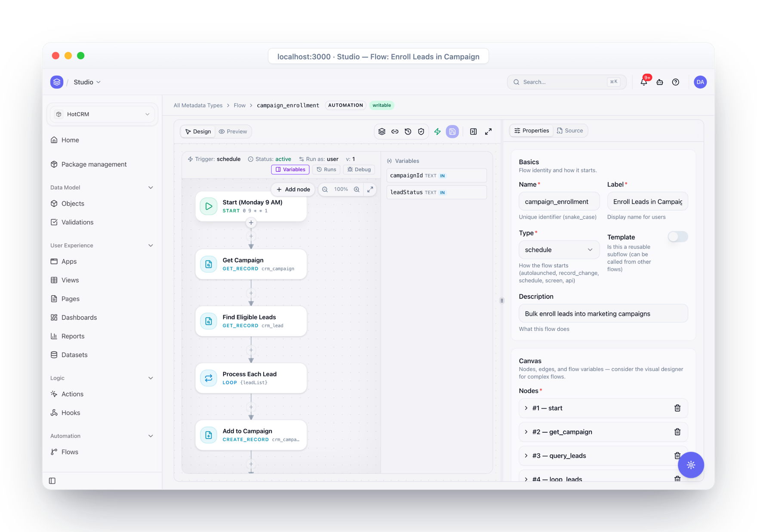Collapse the Logic section
This screenshot has height=532, width=757.
point(151,378)
